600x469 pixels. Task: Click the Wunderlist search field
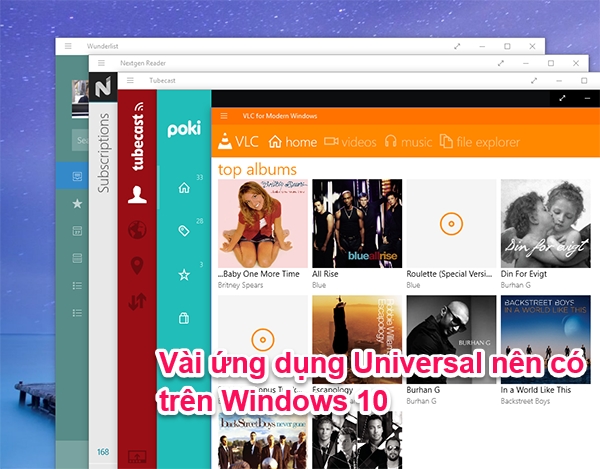(x=80, y=141)
